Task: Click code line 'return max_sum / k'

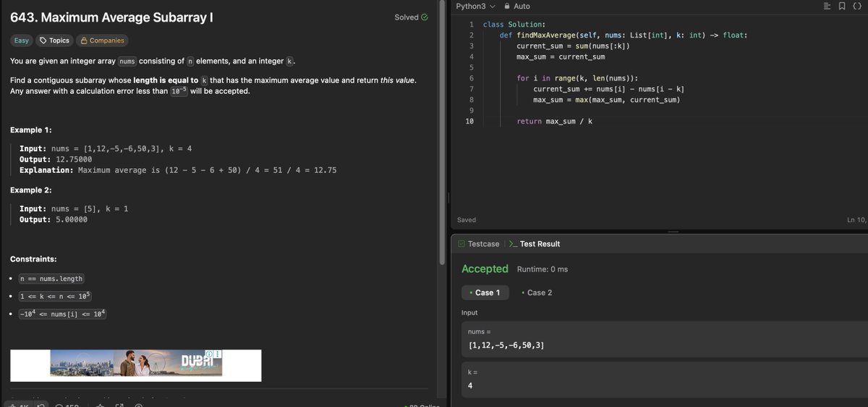Action: pyautogui.click(x=555, y=121)
